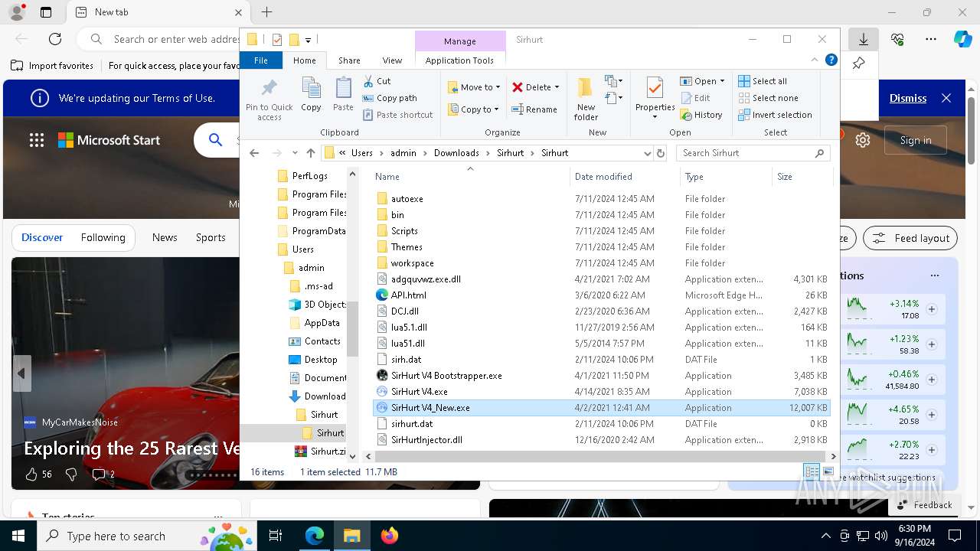This screenshot has width=980, height=551.
Task: Click Pin to Quick access icon
Action: click(x=269, y=88)
